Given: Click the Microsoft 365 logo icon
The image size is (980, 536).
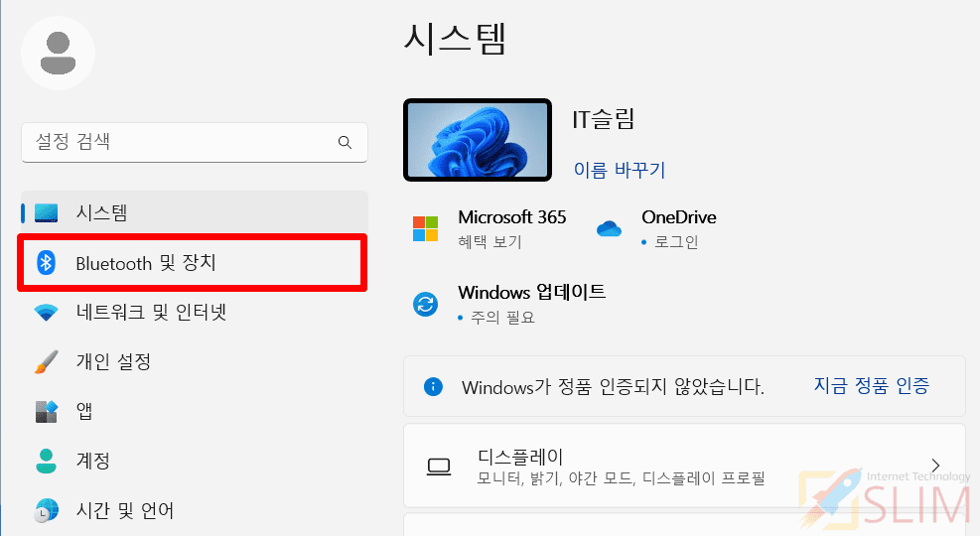Looking at the screenshot, I should point(426,228).
